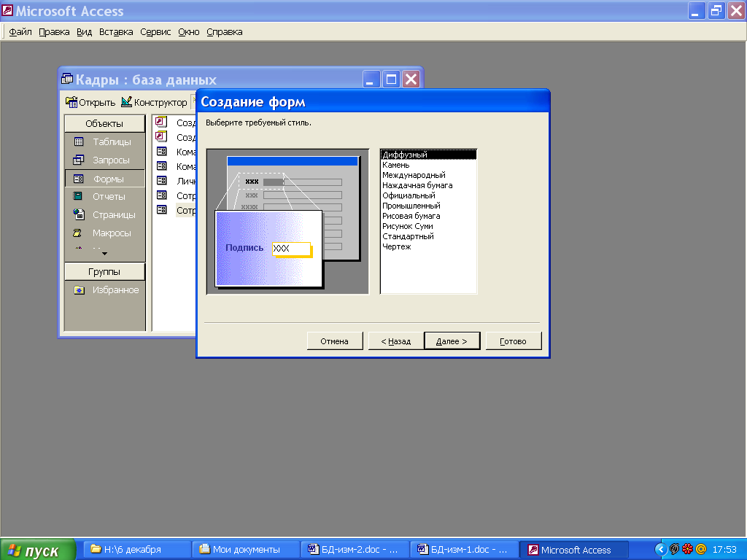Select the Диффузный style
Screen dimensions: 747x560
point(428,155)
